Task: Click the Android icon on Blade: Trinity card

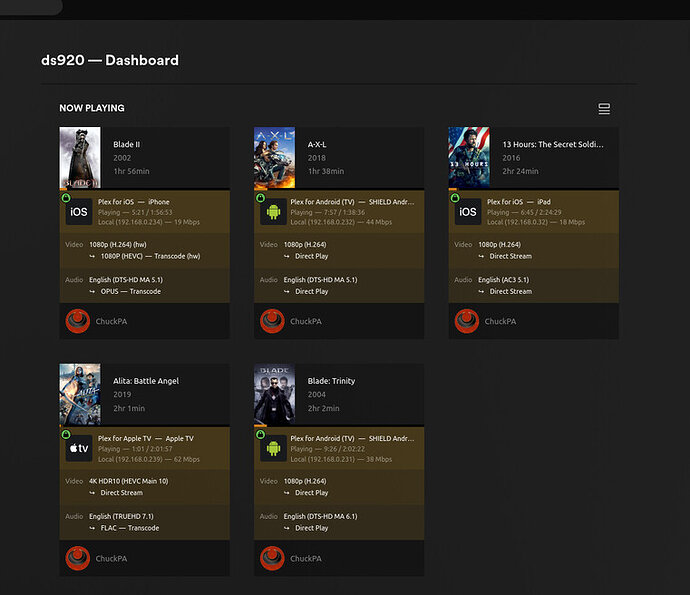Action: click(273, 448)
